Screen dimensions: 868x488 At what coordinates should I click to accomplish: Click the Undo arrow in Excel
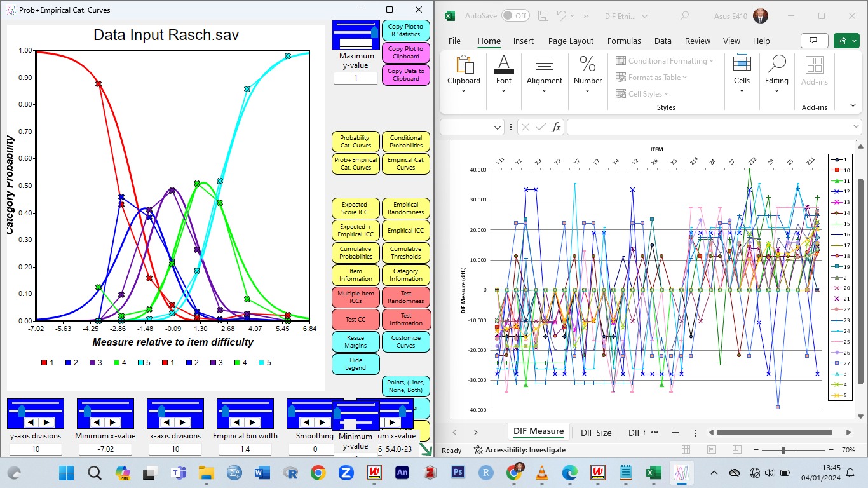coord(562,16)
